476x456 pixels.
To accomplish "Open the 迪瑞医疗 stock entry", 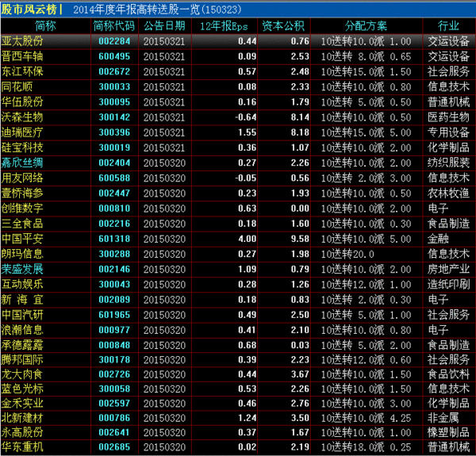I will coord(22,132).
